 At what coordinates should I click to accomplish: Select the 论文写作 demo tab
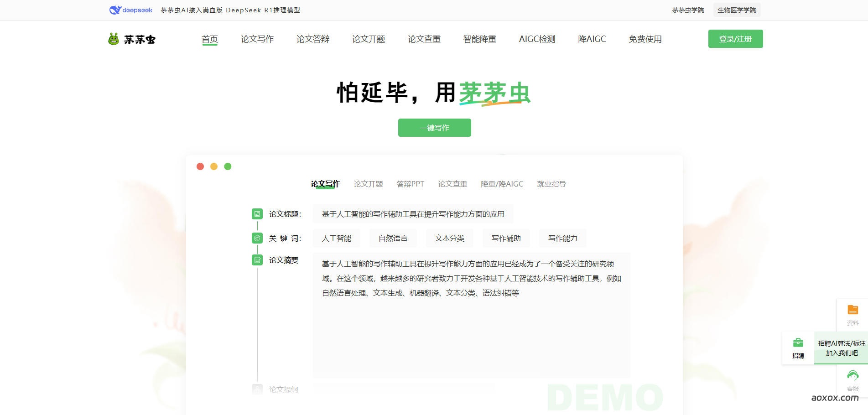[325, 184]
